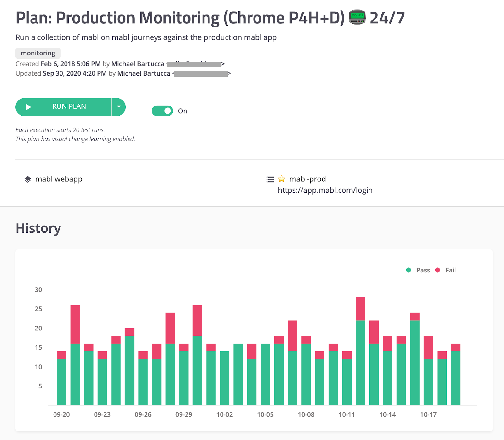
Task: Click the Updated Sep 30, 2020 4:20 PM line
Action: pos(123,73)
